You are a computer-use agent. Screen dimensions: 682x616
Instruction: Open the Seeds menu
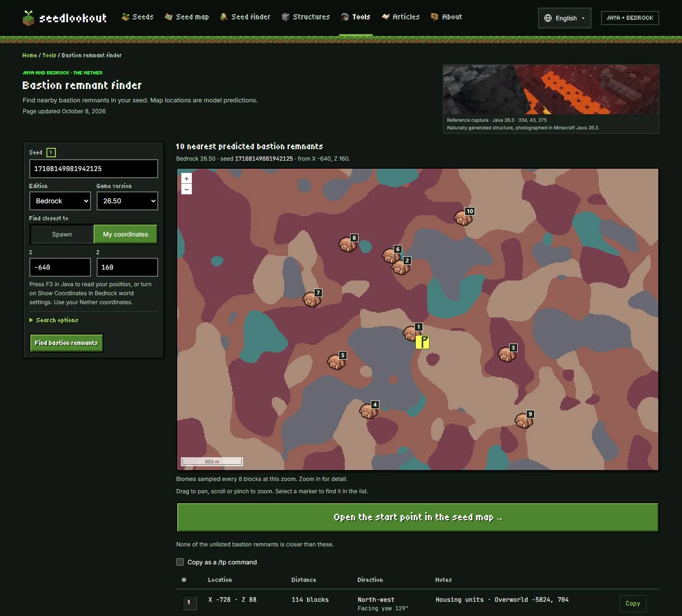[138, 17]
